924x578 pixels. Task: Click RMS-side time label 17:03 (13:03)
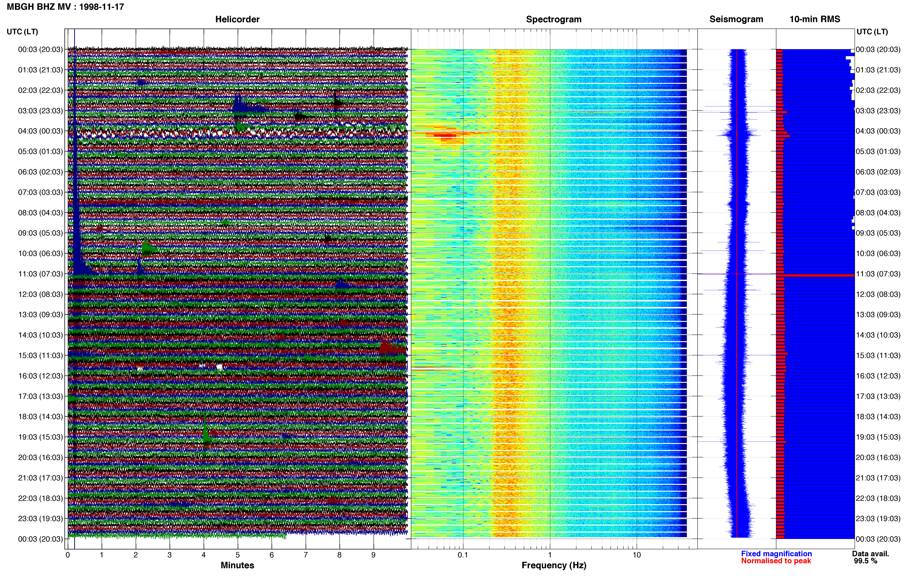pos(878,396)
